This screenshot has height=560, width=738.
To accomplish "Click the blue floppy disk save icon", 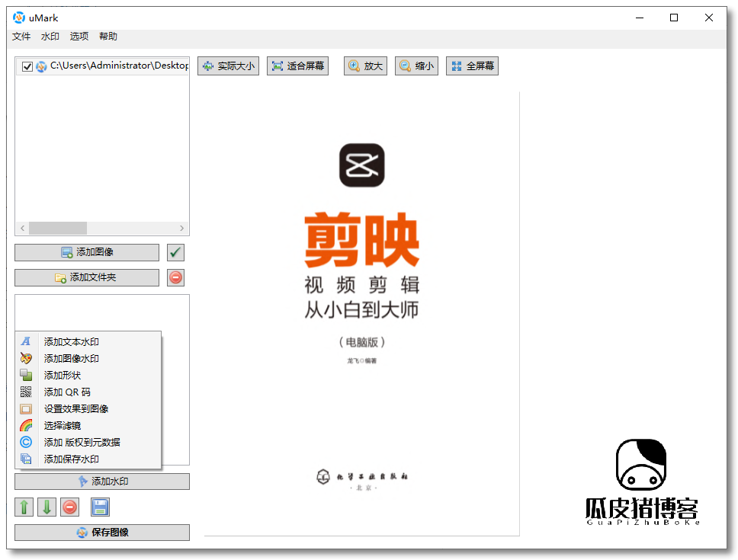I will [x=100, y=507].
